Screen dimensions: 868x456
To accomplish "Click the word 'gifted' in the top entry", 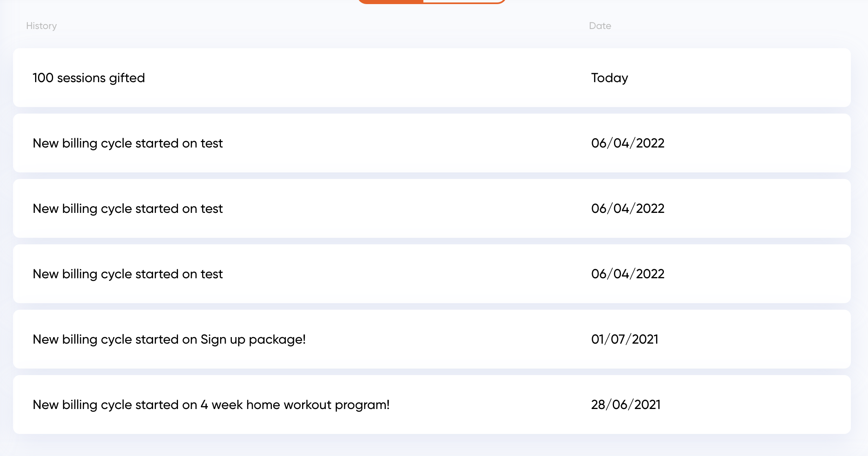I will (127, 78).
